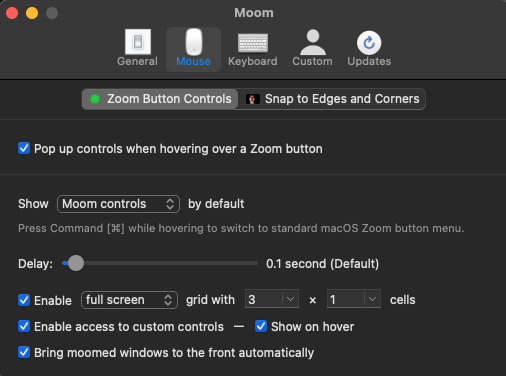Expand the full screen grid dropdown
The image size is (506, 376).
(129, 300)
